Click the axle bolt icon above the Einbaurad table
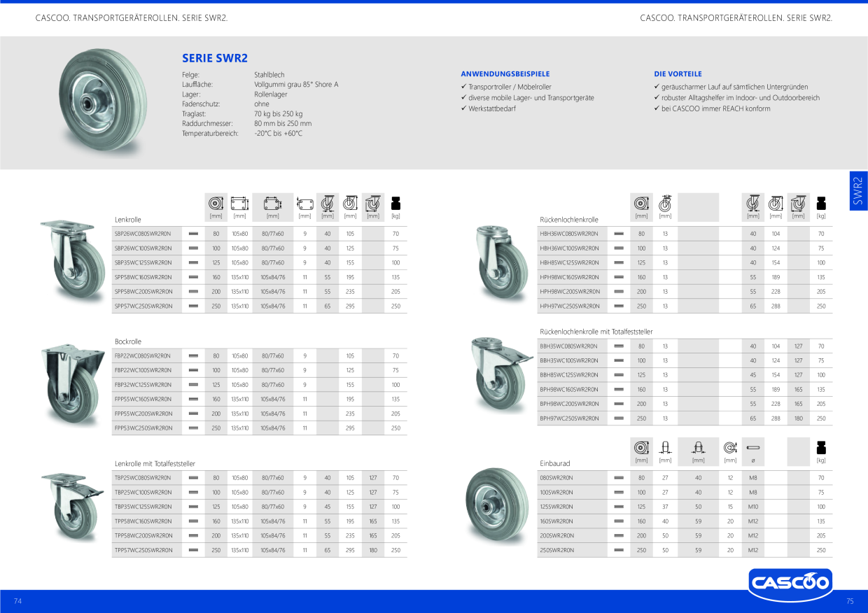Viewport: 868px width, 613px height. pyautogui.click(x=753, y=447)
